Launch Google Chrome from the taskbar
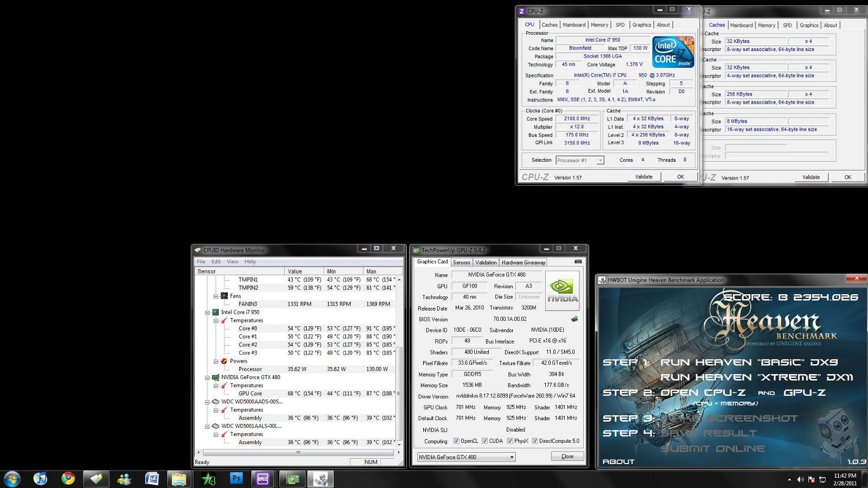 pos(68,479)
